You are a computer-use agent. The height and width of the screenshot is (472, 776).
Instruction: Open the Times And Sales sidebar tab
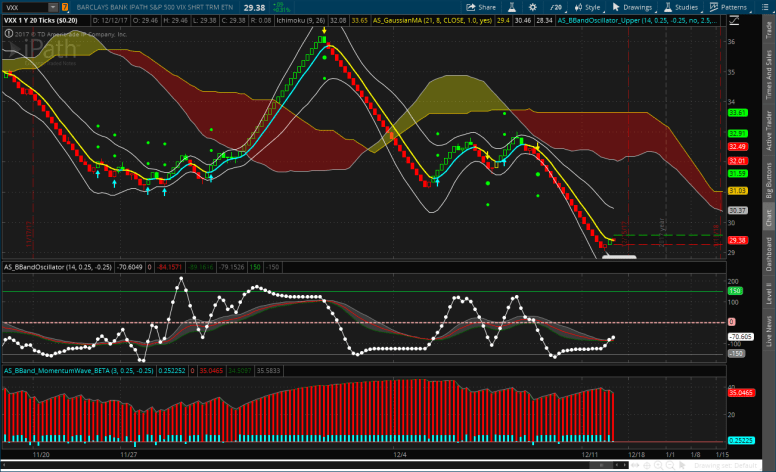(768, 76)
